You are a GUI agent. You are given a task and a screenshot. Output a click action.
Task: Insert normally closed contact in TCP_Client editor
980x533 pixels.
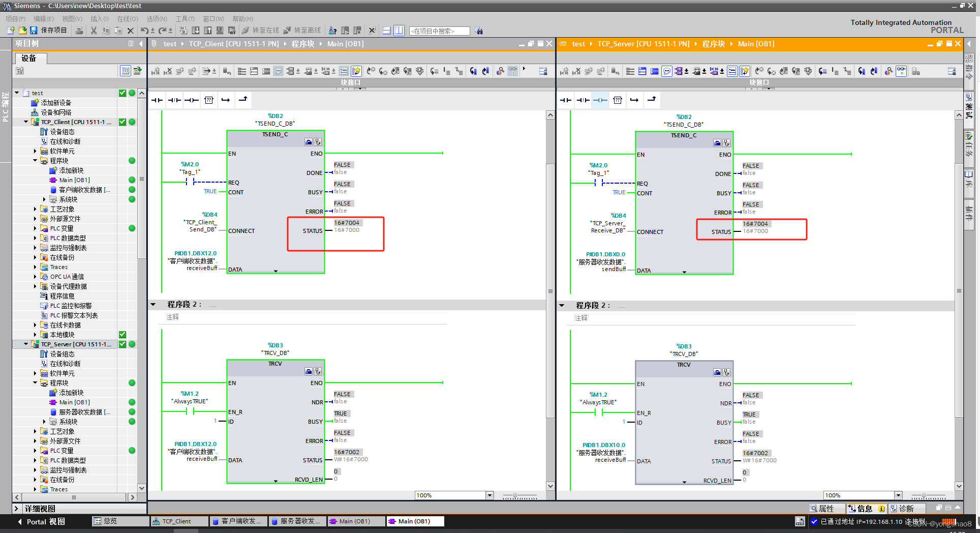174,100
